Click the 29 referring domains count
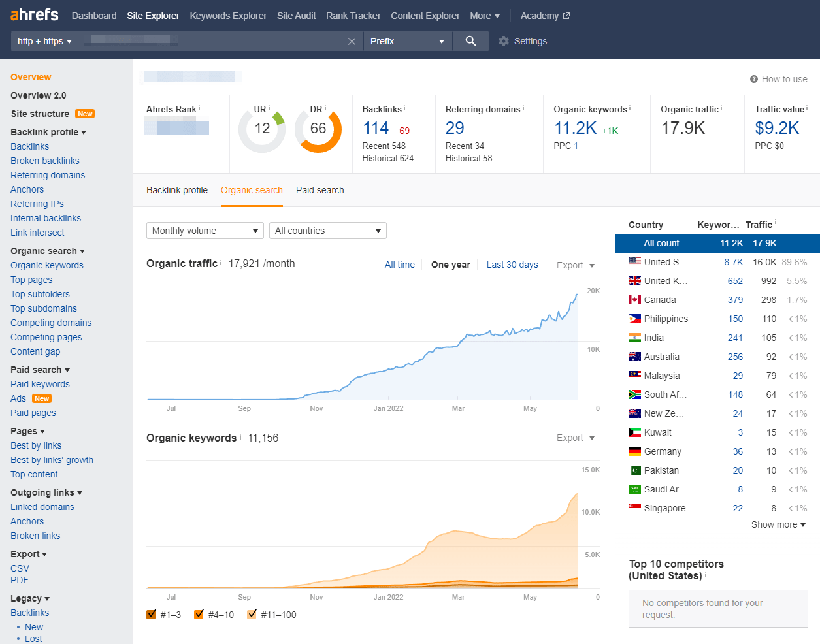Screen dimensions: 820x644 point(455,128)
